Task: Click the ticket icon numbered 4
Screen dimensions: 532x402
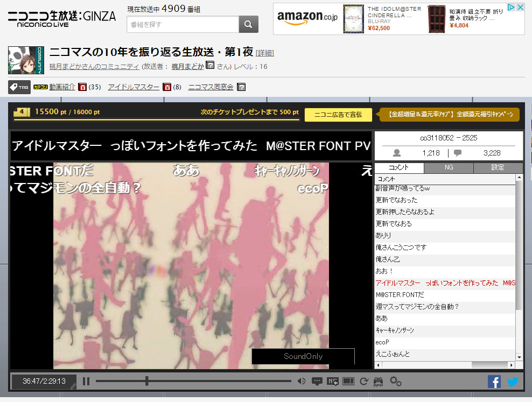Action: coord(22,112)
